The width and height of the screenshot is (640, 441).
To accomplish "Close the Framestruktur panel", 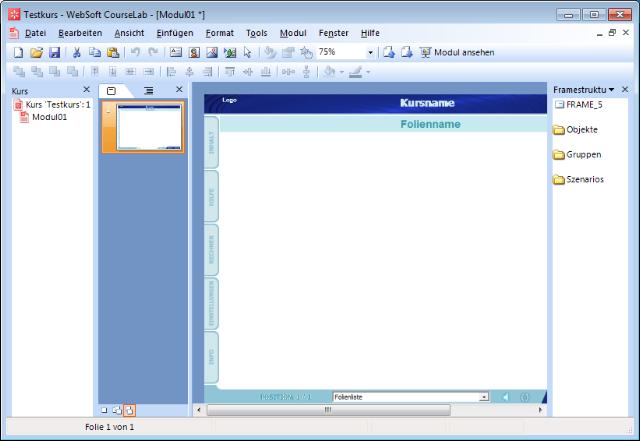I will pos(625,89).
